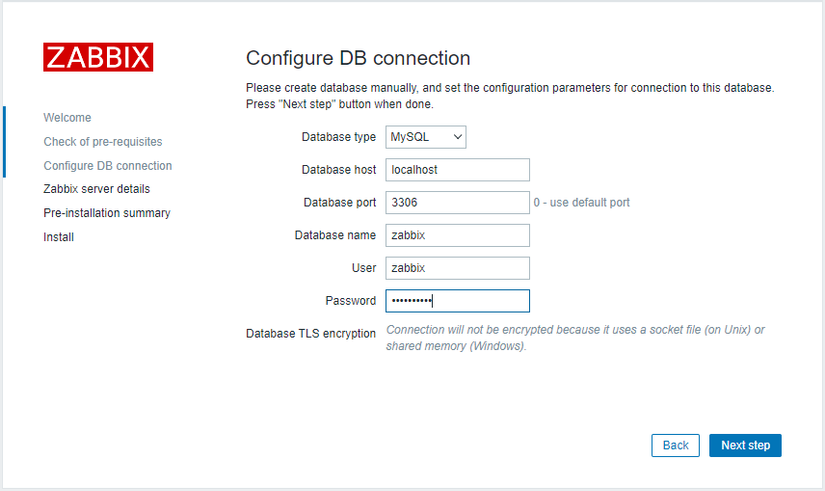Click the Install step in sidebar
This screenshot has height=491, width=825.
pyautogui.click(x=58, y=237)
